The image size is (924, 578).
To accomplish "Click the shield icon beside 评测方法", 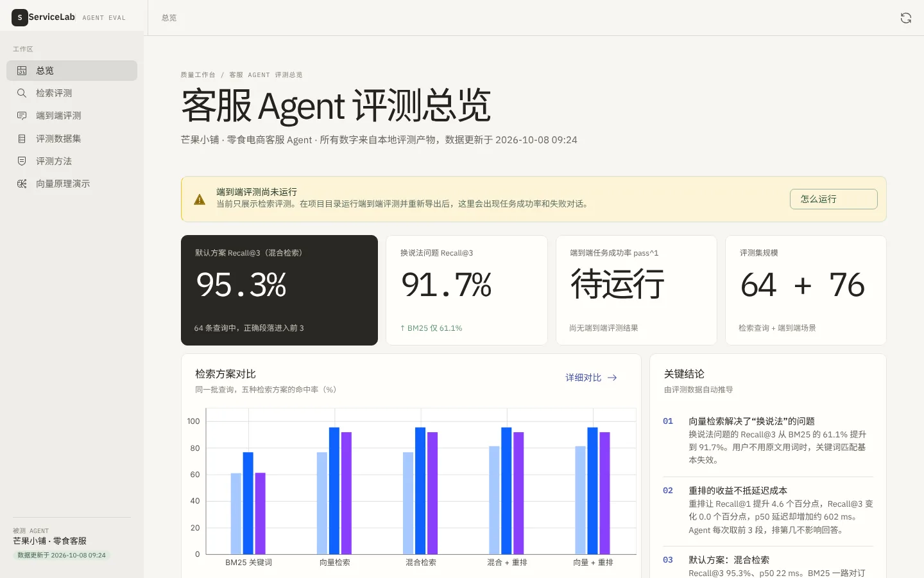I will (x=22, y=161).
